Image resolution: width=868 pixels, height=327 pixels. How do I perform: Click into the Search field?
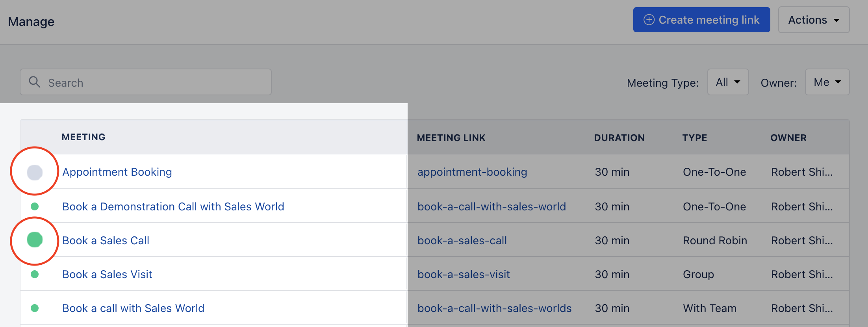tap(146, 82)
